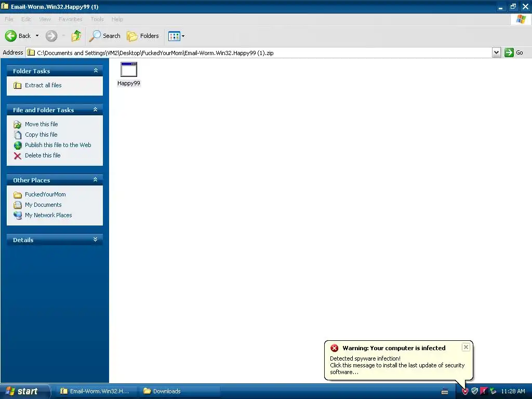
Task: Expand the Address bar dropdown arrow
Action: (x=496, y=52)
